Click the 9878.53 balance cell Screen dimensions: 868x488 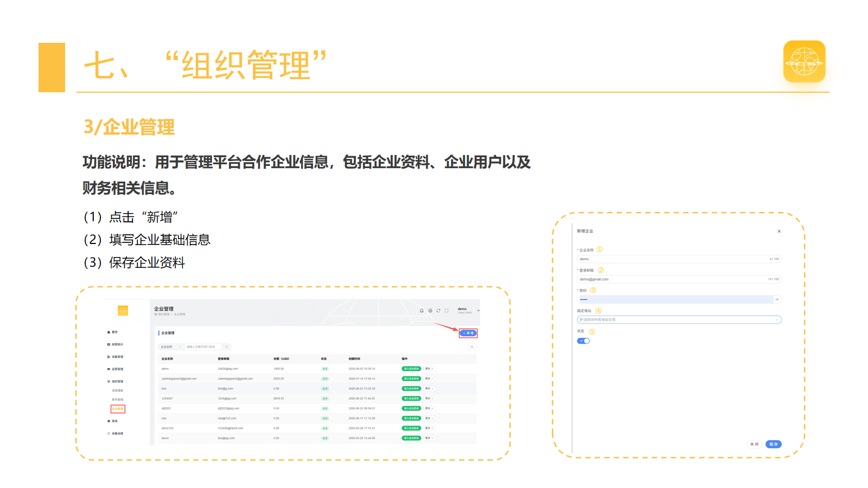pyautogui.click(x=279, y=399)
